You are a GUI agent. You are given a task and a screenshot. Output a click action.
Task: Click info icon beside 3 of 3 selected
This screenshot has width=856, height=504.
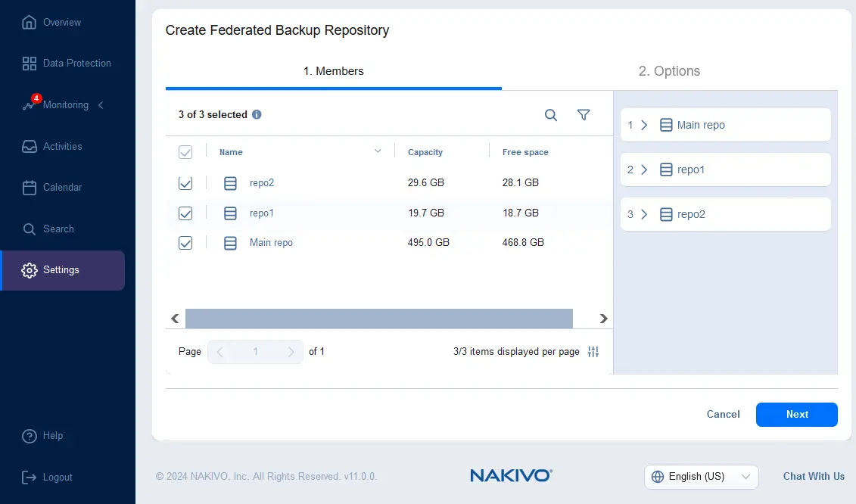(257, 115)
